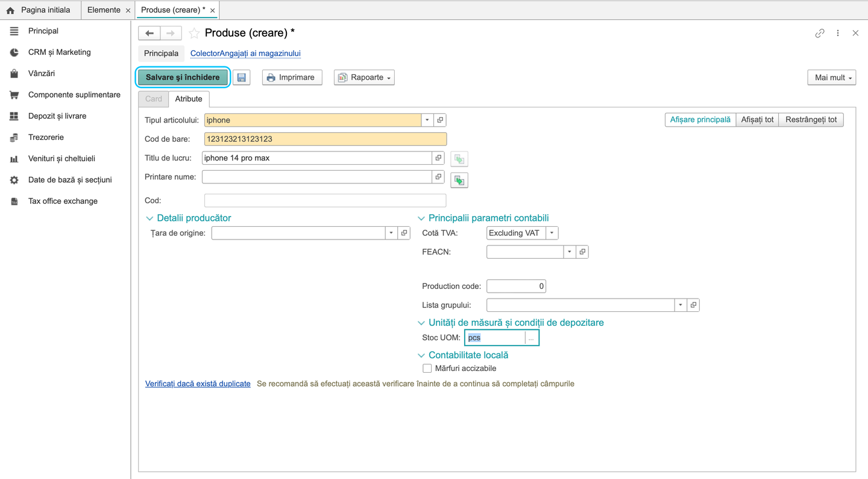This screenshot has height=479, width=868.
Task: Click the Pagina initiala home icon
Action: click(10, 10)
